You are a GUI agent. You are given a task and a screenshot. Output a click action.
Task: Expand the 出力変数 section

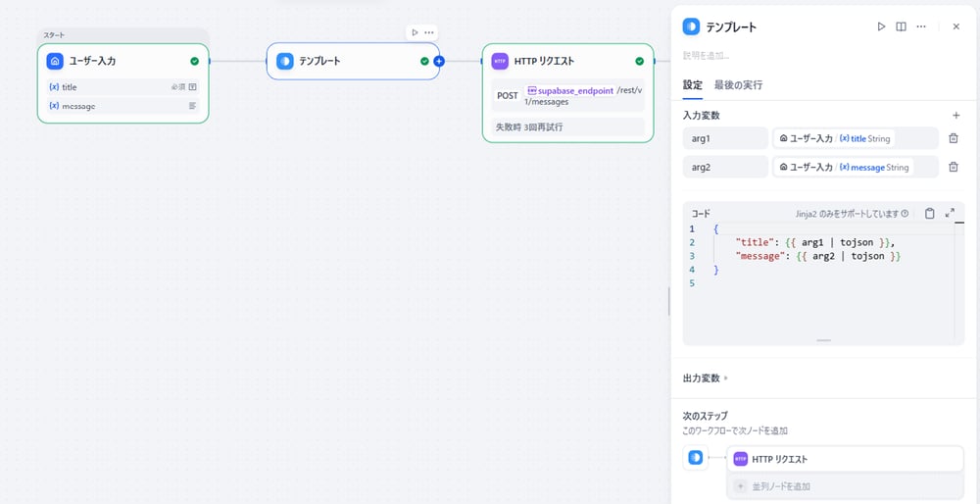[705, 378]
